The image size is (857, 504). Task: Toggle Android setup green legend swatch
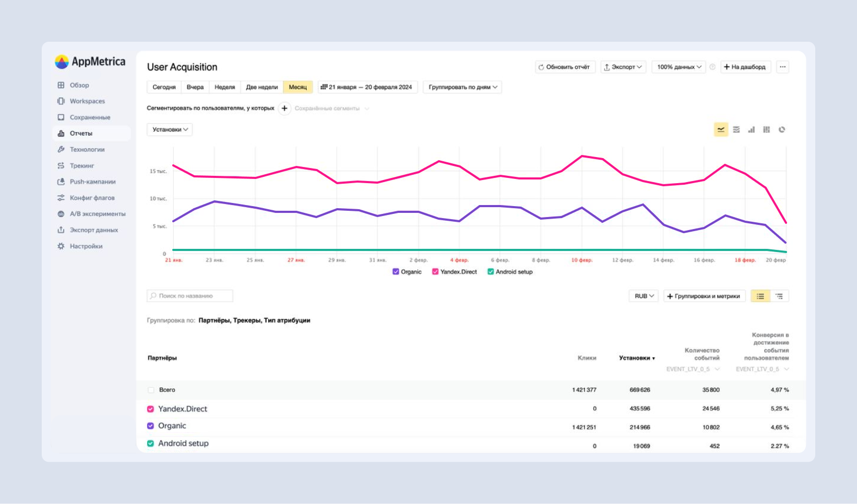coord(491,272)
